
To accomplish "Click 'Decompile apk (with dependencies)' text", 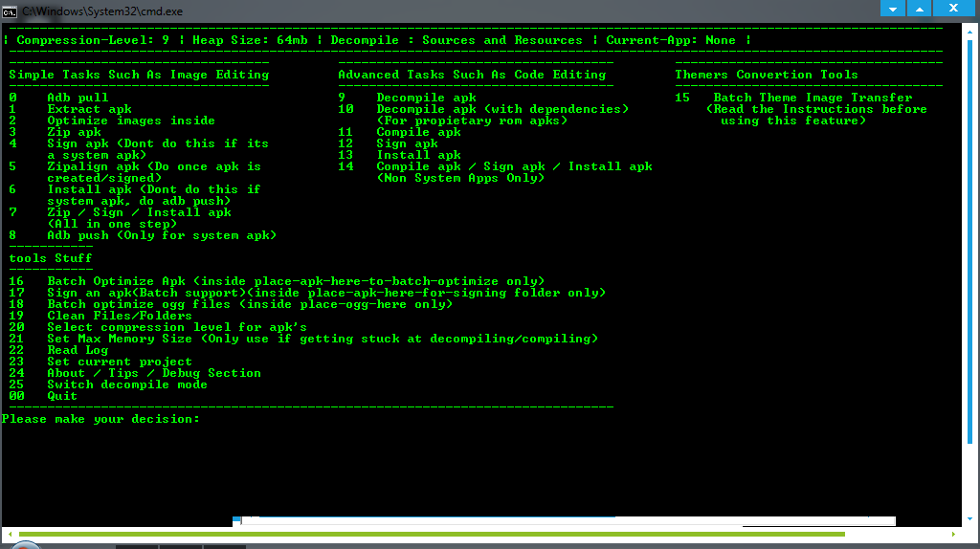I will click(502, 109).
